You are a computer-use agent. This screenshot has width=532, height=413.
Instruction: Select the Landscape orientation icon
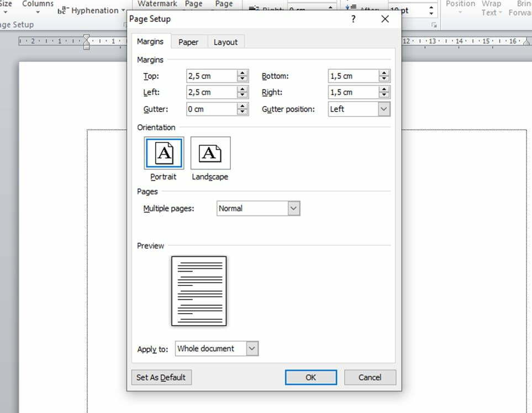210,153
